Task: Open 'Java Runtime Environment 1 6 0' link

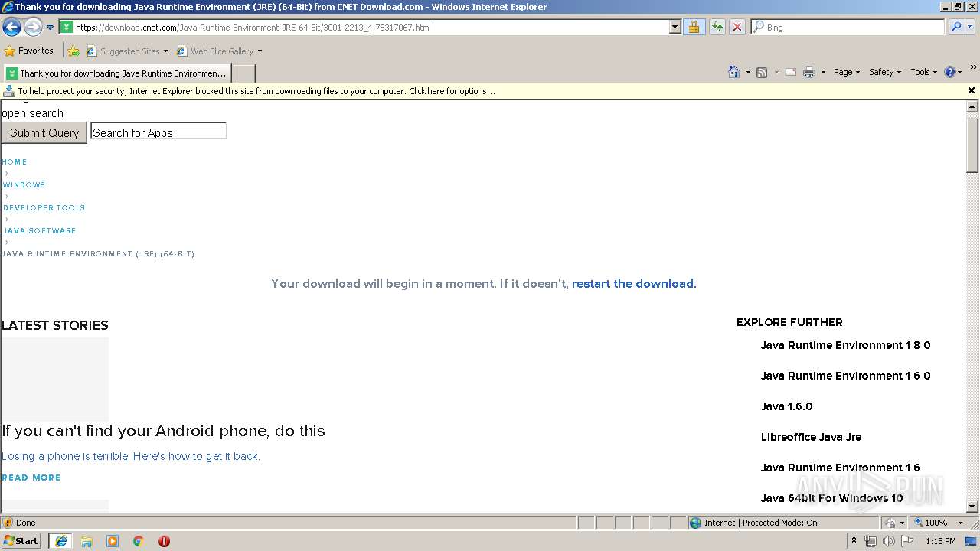Action: (845, 376)
